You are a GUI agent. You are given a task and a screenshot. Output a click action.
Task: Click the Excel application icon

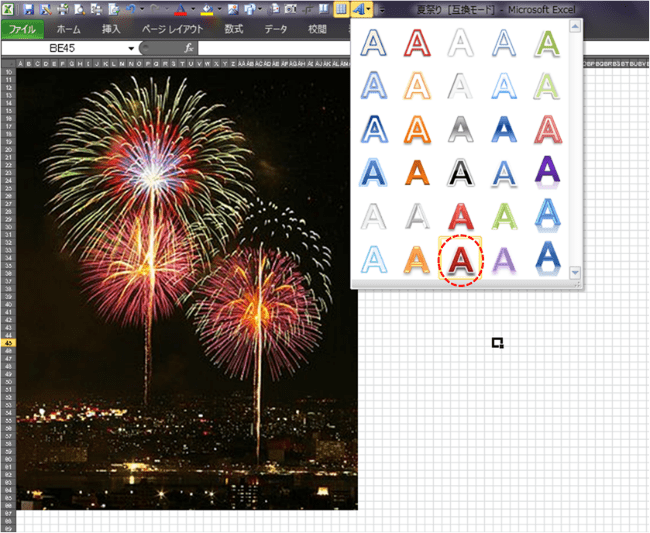point(8,9)
